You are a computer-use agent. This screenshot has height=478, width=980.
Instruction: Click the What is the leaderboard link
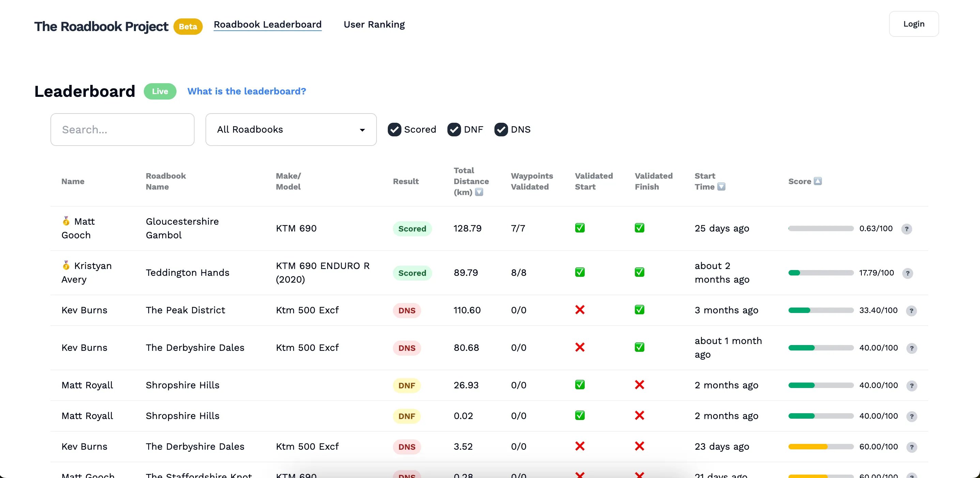pyautogui.click(x=247, y=91)
